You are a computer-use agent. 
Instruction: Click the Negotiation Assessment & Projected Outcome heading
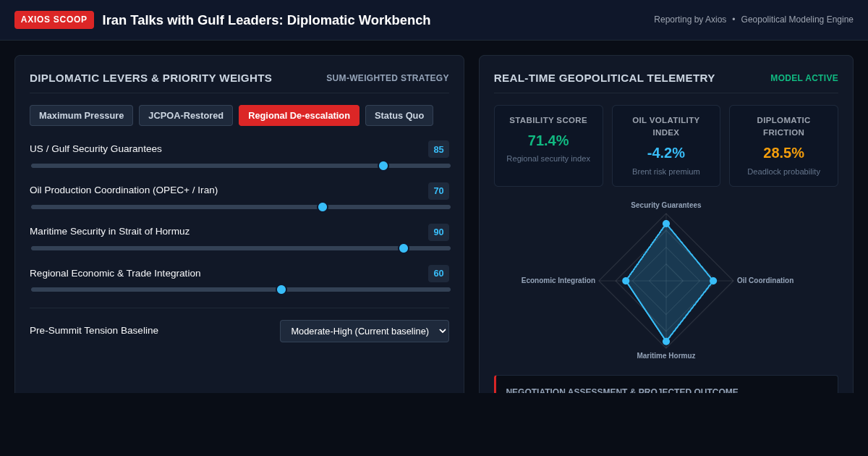coord(622,390)
